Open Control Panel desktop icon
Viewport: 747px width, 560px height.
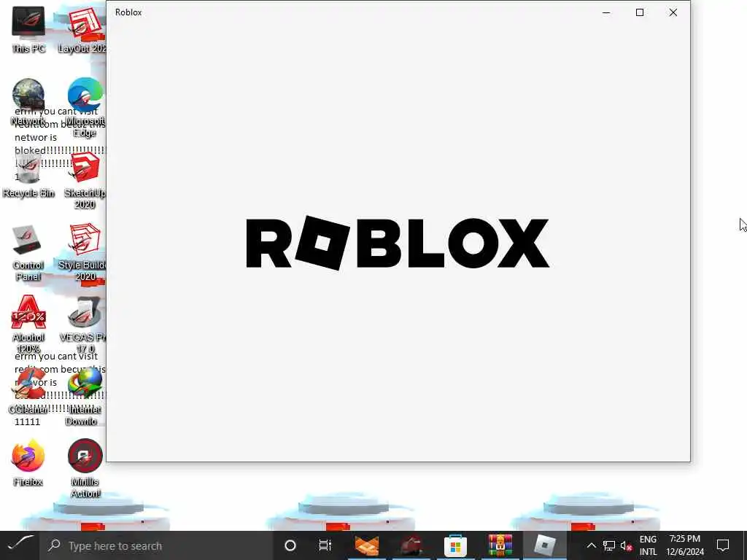click(x=28, y=252)
